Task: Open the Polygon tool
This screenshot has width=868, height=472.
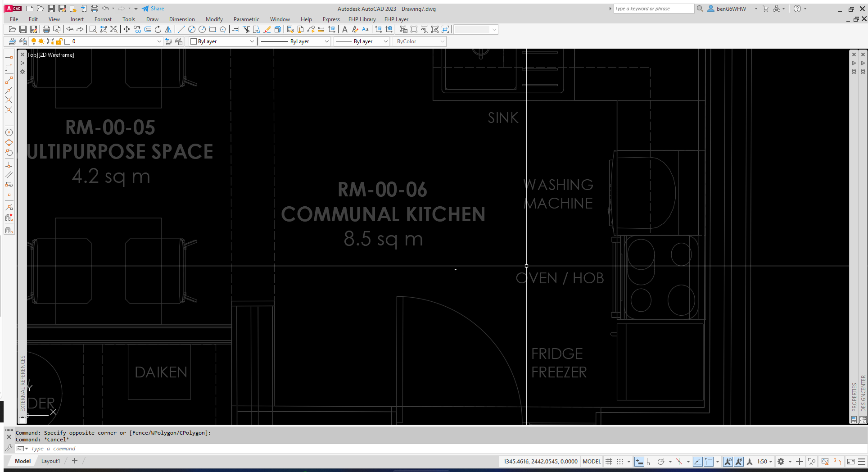Action: [x=223, y=29]
